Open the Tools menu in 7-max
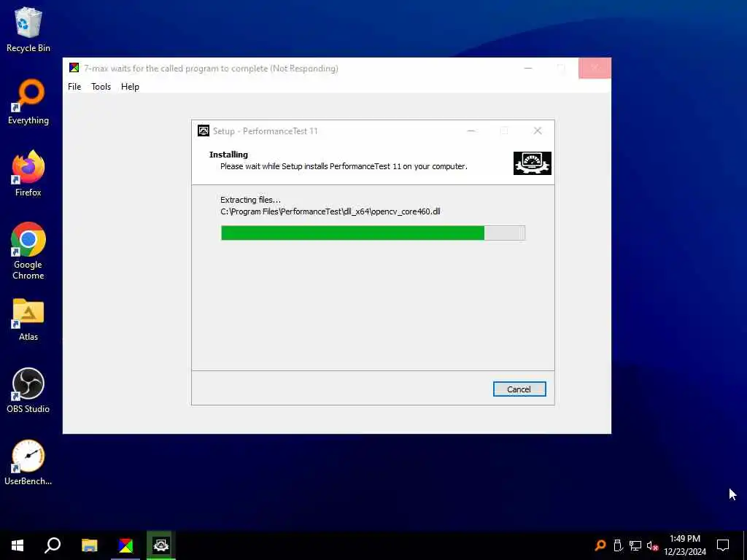747x560 pixels. click(101, 87)
